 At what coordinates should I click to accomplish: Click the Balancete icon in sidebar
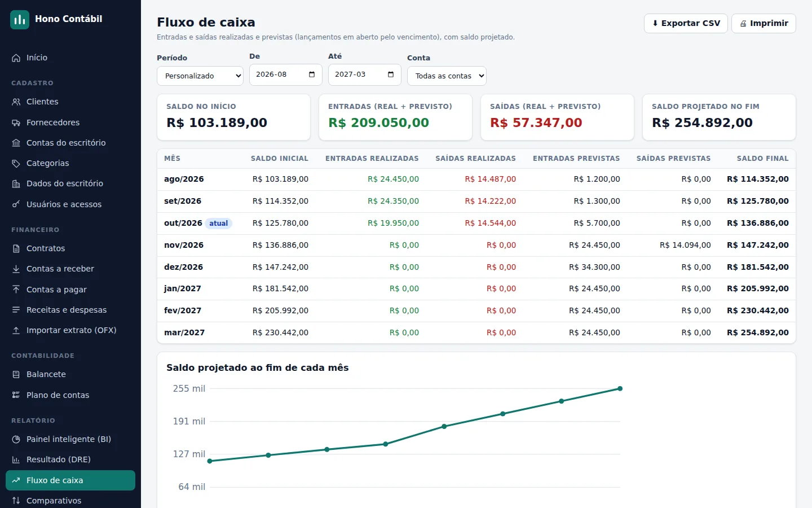click(x=16, y=374)
